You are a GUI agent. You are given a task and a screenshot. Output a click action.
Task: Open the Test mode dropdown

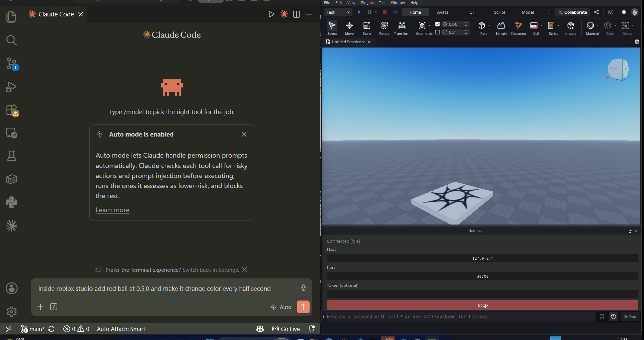tap(338, 12)
